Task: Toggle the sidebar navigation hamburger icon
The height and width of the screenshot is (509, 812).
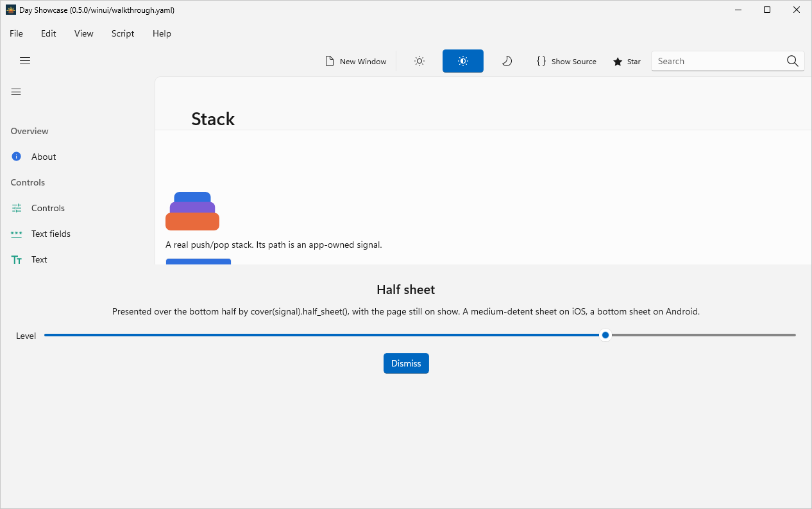Action: pos(16,92)
